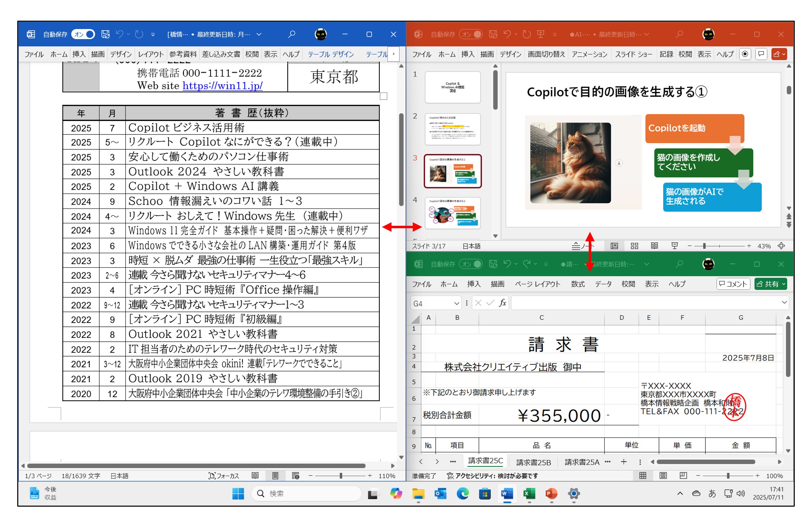812x527 pixels.
Task: Click Word's search magnifier icon
Action: pyautogui.click(x=292, y=34)
